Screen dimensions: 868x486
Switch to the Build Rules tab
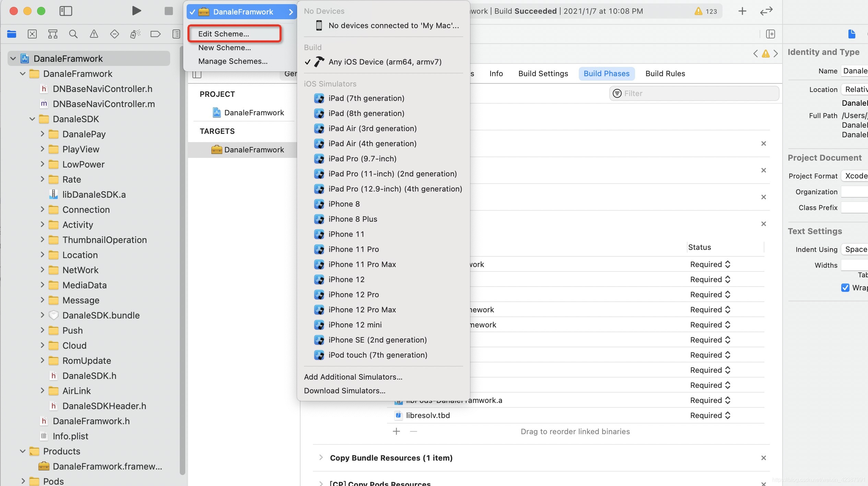(665, 73)
